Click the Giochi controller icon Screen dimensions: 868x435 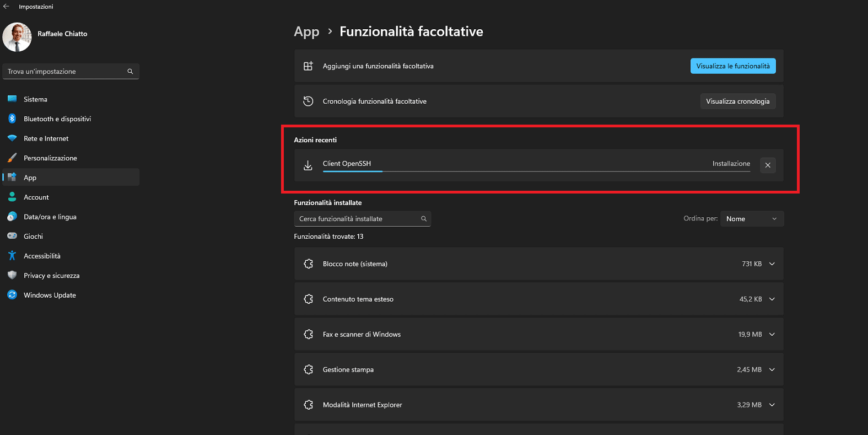pyautogui.click(x=12, y=236)
